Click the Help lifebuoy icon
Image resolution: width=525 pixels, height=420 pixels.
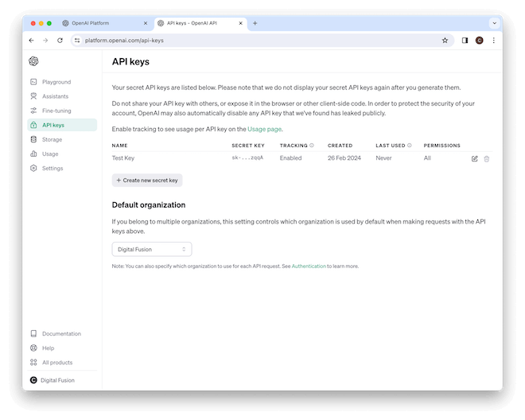coord(33,348)
